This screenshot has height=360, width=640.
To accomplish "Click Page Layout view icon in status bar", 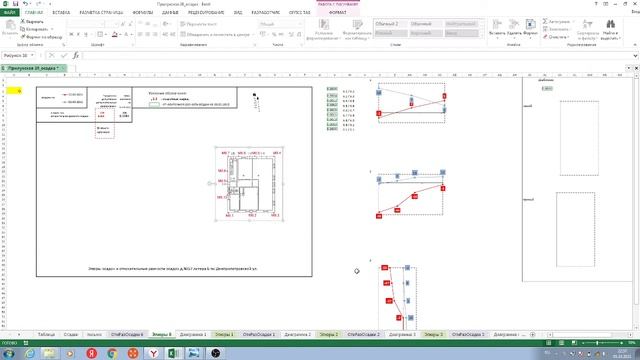I will click(x=561, y=343).
